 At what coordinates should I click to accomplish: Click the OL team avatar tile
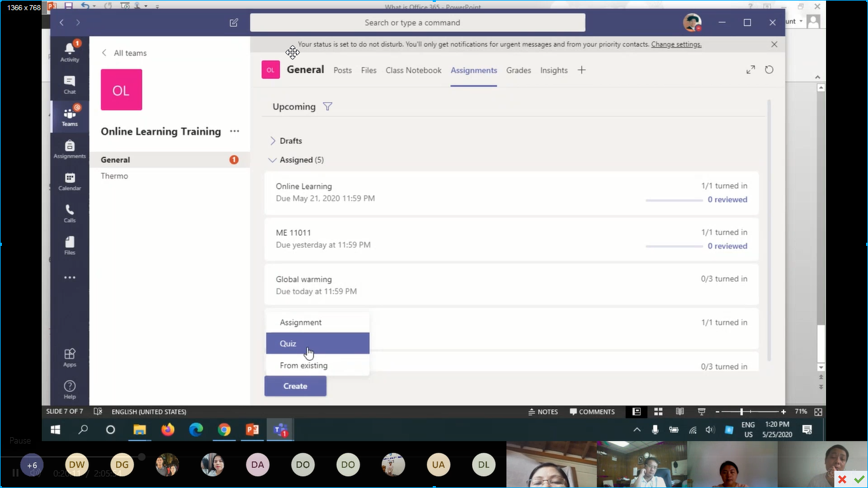click(121, 90)
